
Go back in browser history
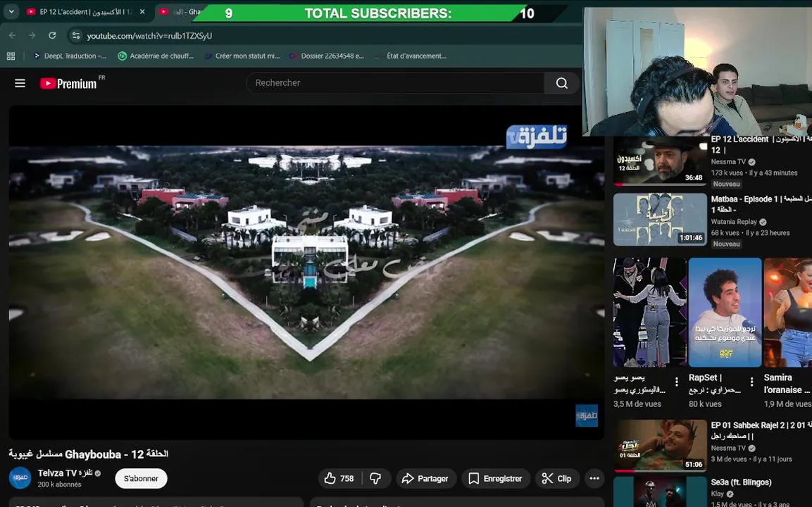click(x=13, y=36)
